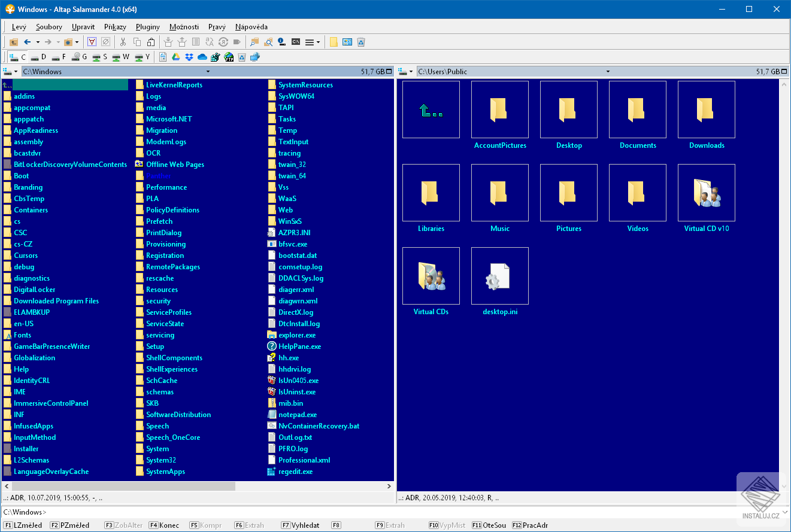Viewport: 791px width, 532px height.
Task: Click the OneDrive cloud icon
Action: (x=202, y=57)
